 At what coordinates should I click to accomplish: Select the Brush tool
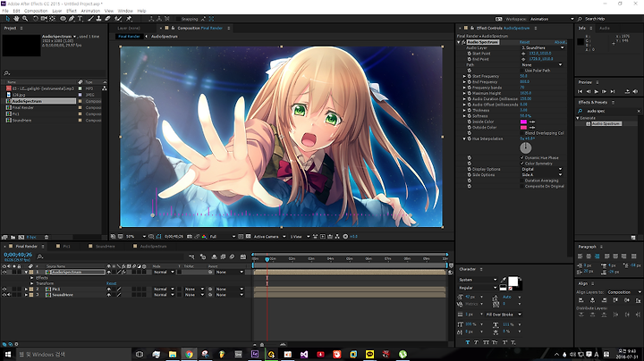click(x=90, y=19)
